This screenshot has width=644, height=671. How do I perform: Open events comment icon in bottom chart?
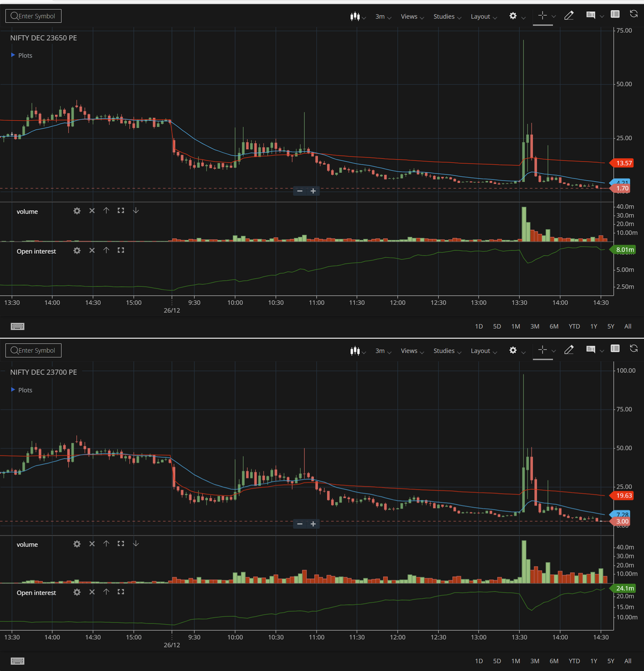[x=590, y=349]
